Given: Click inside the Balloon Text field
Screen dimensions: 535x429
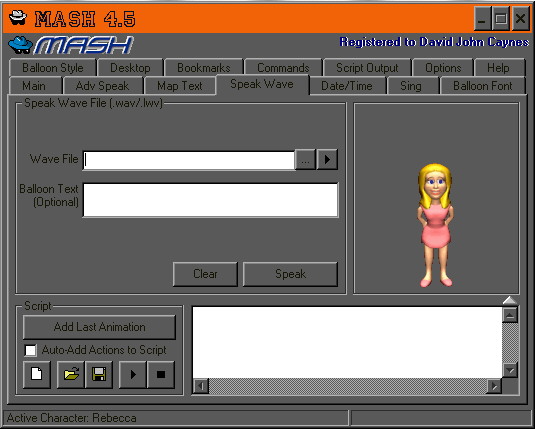Looking at the screenshot, I should click(211, 200).
